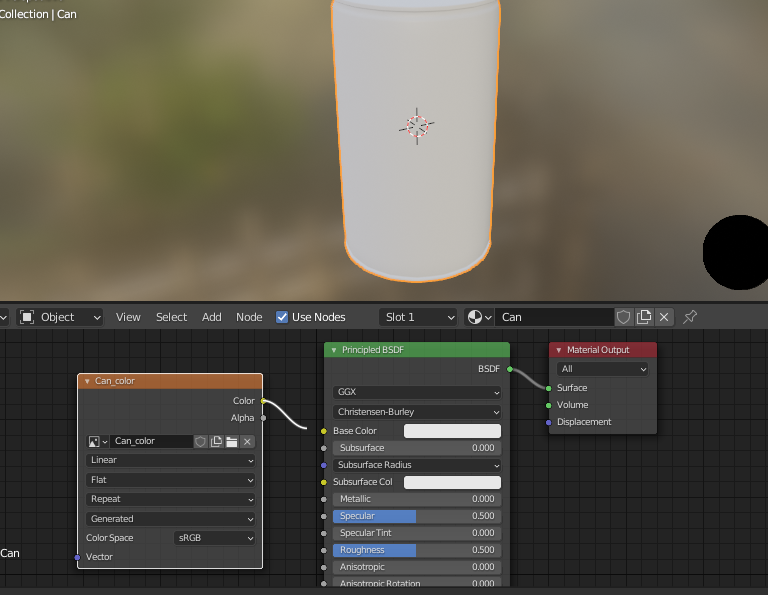Open the Christensen-Burley subsurface method dropdown

click(x=417, y=412)
